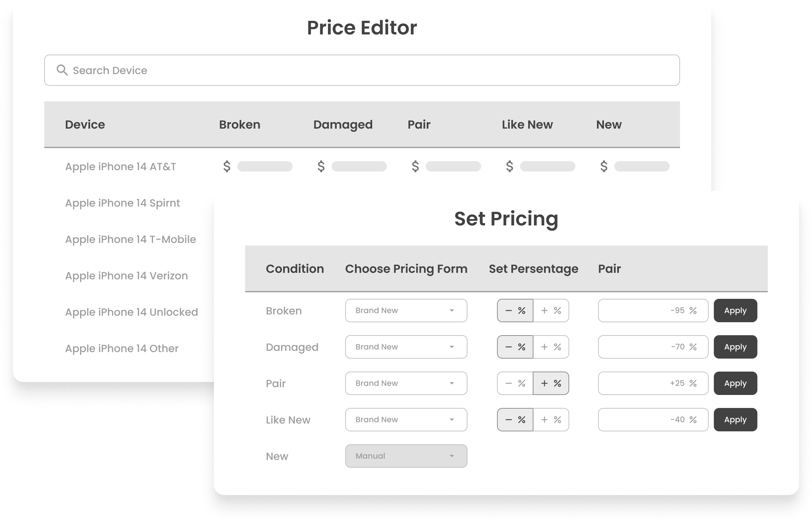Toggle the −% decrease option for Broken condition
This screenshot has width=812, height=521.
pyautogui.click(x=515, y=310)
